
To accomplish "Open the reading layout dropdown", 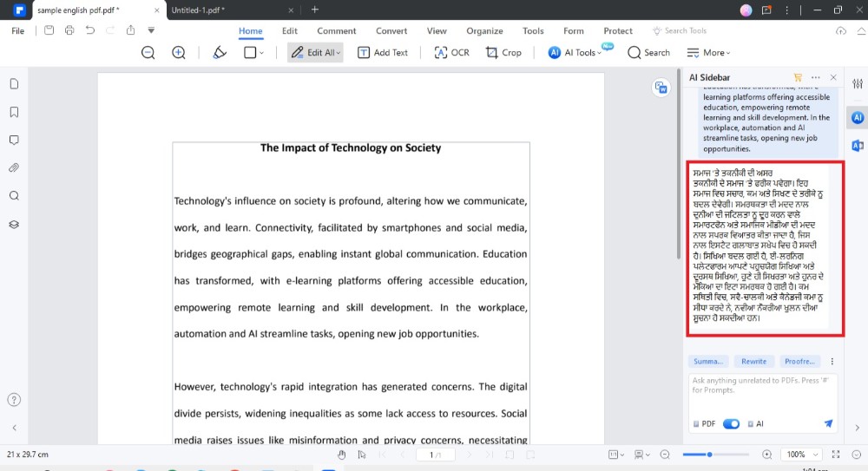I will coord(642,455).
